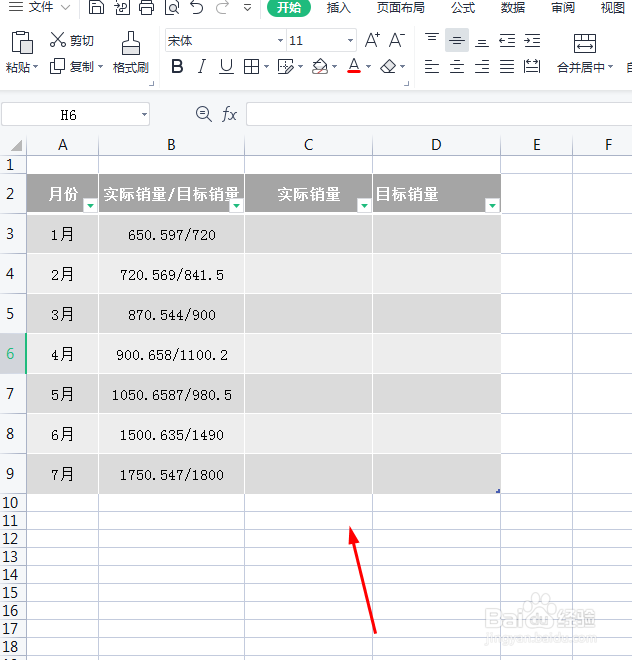
Task: Expand the 粘贴 paste options arrow
Action: coord(35,67)
